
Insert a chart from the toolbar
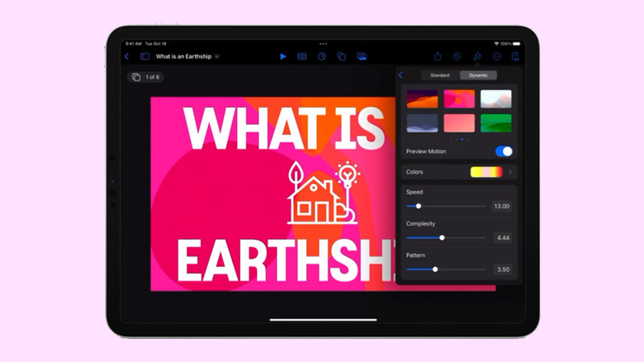(322, 56)
